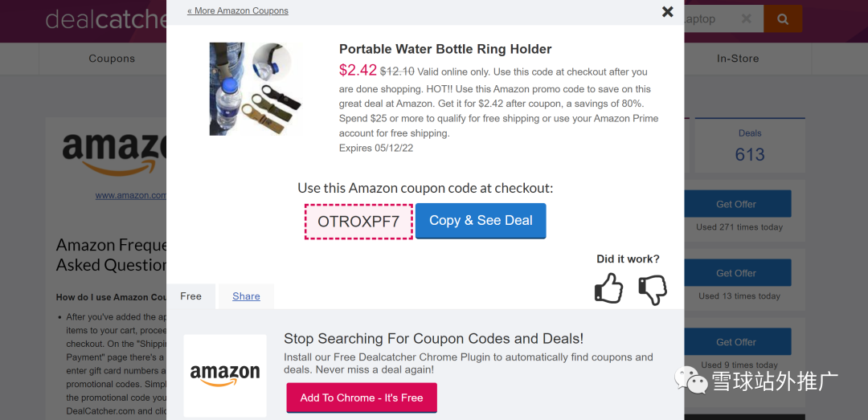868x420 pixels.
Task: Open the In-Store navigation menu
Action: (737, 59)
